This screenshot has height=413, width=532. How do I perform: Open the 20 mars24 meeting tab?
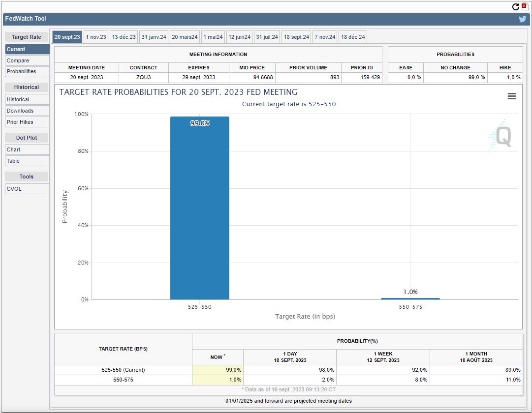click(185, 37)
